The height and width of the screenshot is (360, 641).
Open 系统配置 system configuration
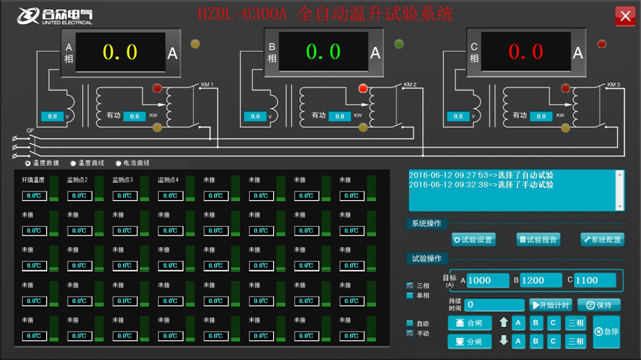[603, 239]
